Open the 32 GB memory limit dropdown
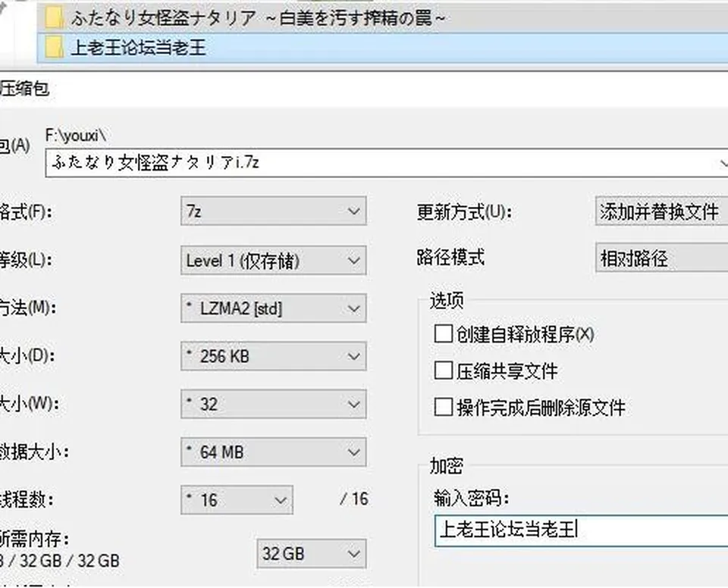 pyautogui.click(x=312, y=554)
